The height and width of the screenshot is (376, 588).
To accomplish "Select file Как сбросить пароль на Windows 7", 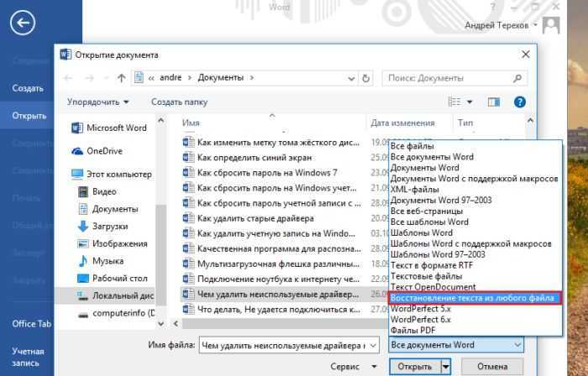I will (260, 173).
